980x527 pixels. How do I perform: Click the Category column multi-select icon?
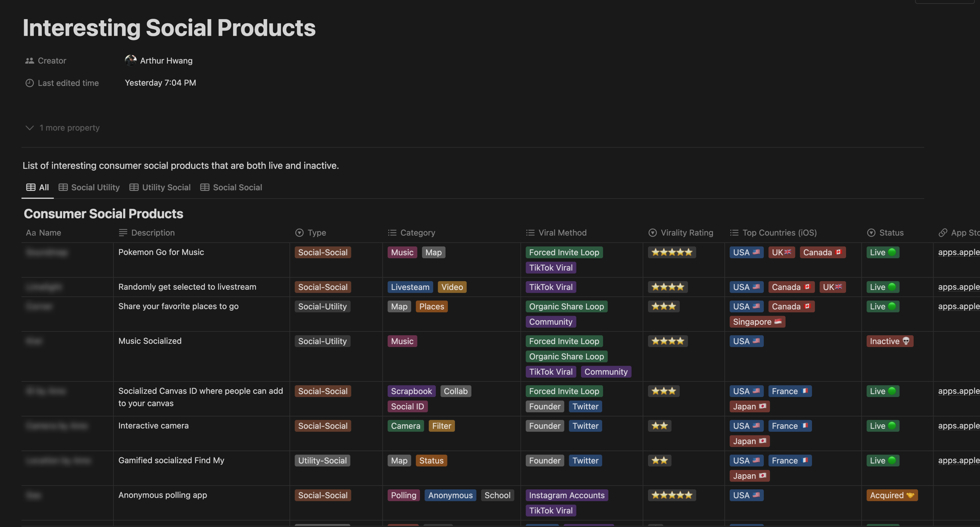pyautogui.click(x=392, y=233)
